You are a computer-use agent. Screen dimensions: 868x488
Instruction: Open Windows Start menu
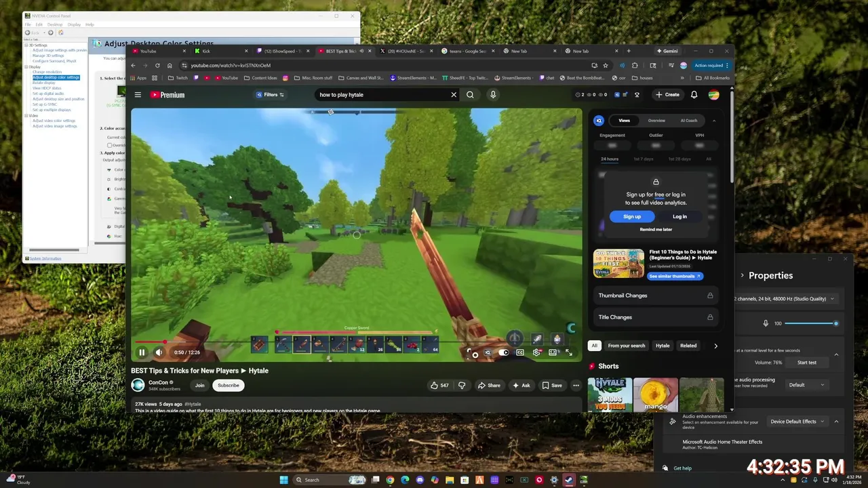285,480
